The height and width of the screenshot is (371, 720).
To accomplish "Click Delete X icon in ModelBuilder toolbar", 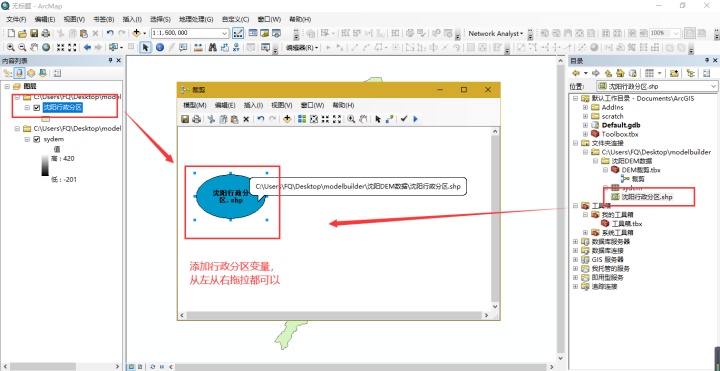I will (x=246, y=119).
